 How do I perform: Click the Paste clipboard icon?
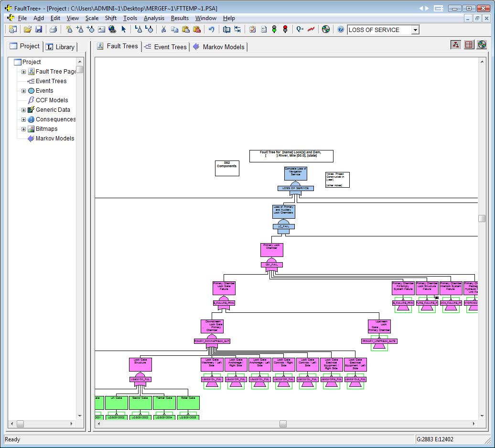[185, 29]
